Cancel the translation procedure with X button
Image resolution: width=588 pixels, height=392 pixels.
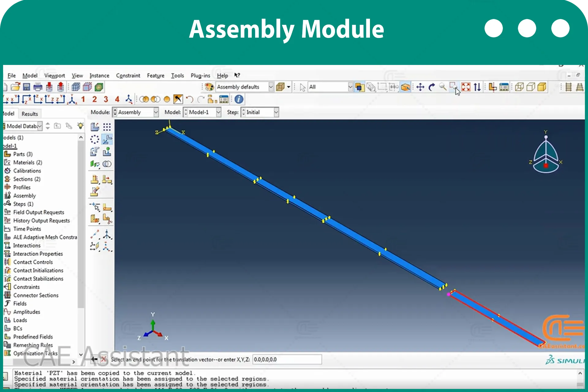click(x=104, y=359)
